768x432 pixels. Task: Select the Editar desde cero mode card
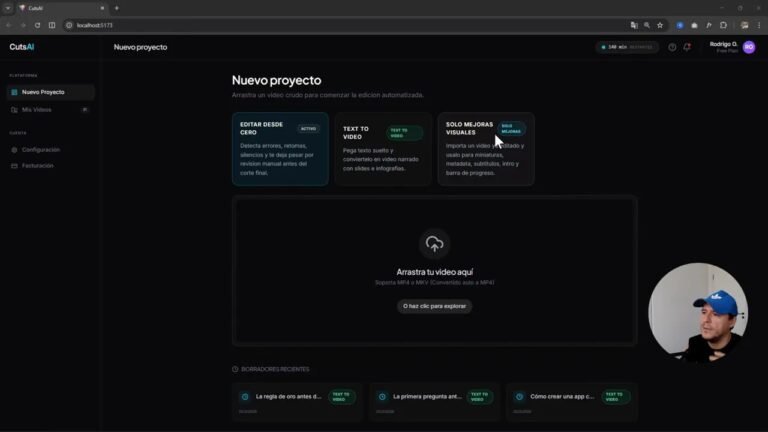280,149
